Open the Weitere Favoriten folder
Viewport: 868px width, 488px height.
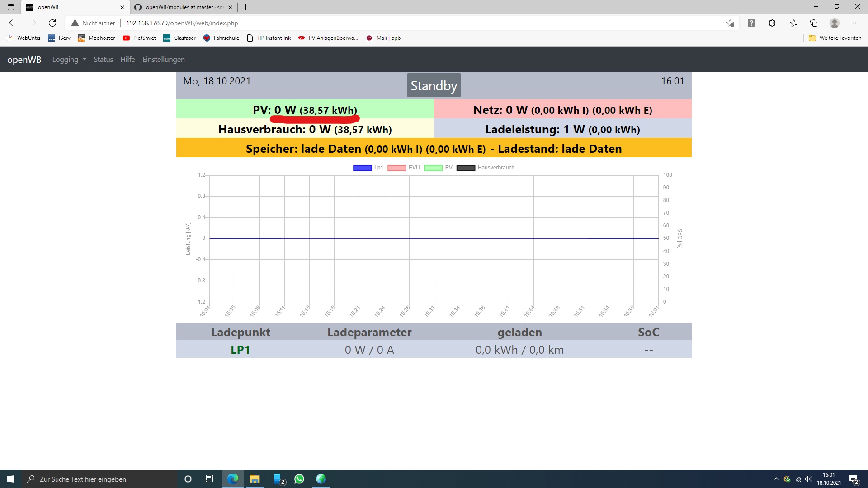tap(835, 38)
